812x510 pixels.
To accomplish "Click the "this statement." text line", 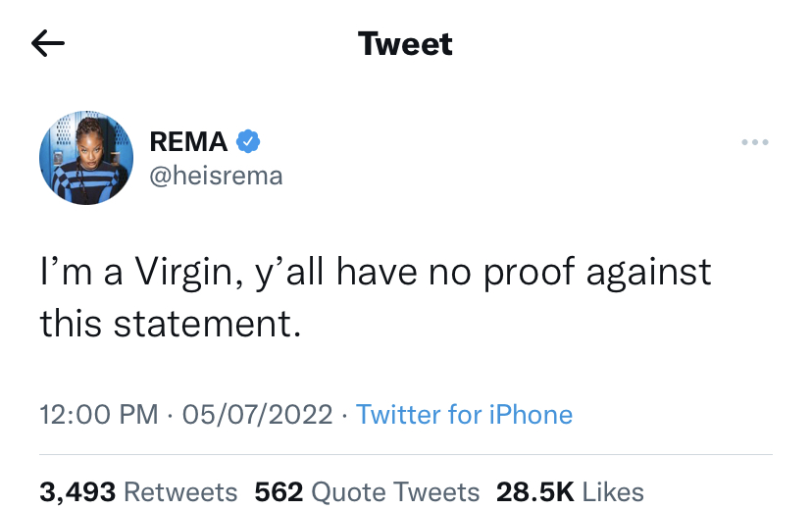I will (170, 322).
